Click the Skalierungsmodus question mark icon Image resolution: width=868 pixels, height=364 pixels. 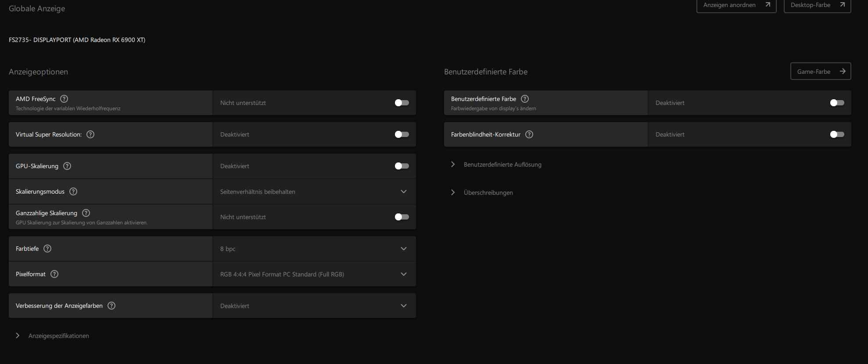pyautogui.click(x=73, y=191)
